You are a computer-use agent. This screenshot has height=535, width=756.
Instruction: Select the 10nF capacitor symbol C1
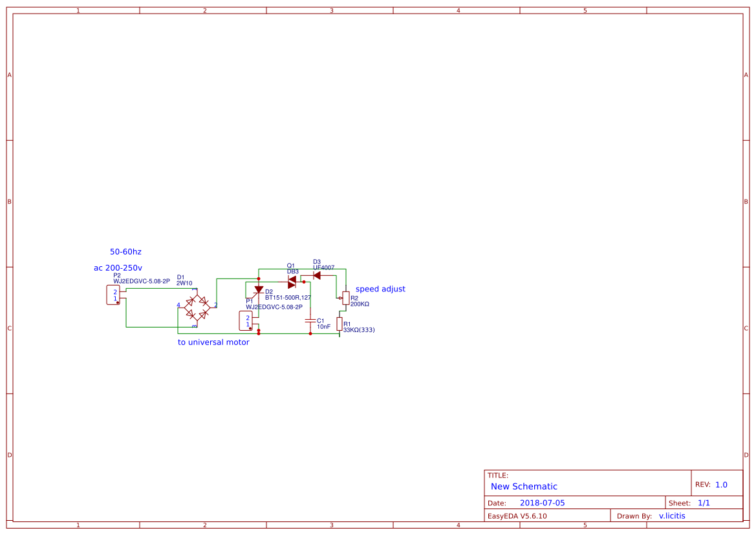coord(310,320)
